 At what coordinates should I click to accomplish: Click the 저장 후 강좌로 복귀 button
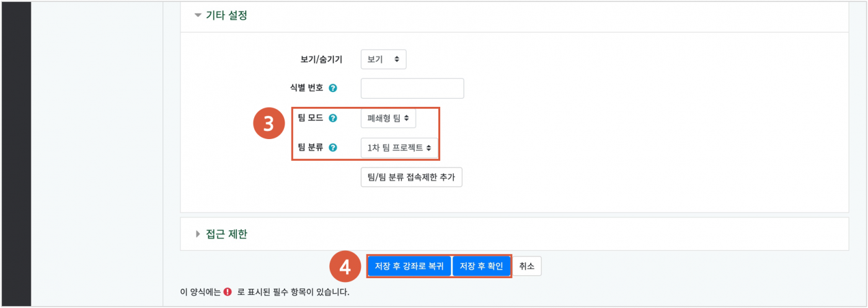point(409,266)
